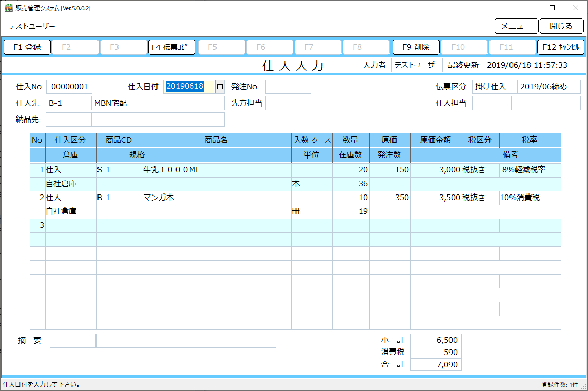The height and width of the screenshot is (391, 588).
Task: Delete the slip with F9 削除
Action: [x=416, y=47]
